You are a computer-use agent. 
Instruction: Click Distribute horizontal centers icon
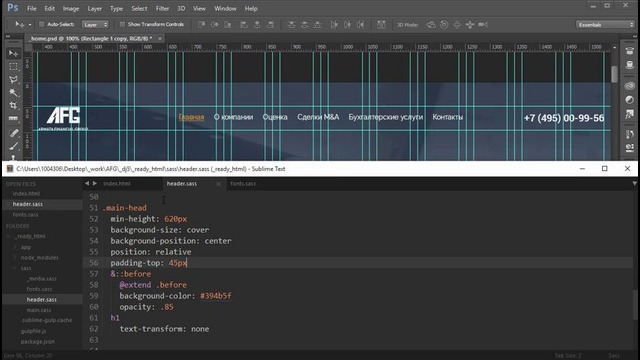347,24
